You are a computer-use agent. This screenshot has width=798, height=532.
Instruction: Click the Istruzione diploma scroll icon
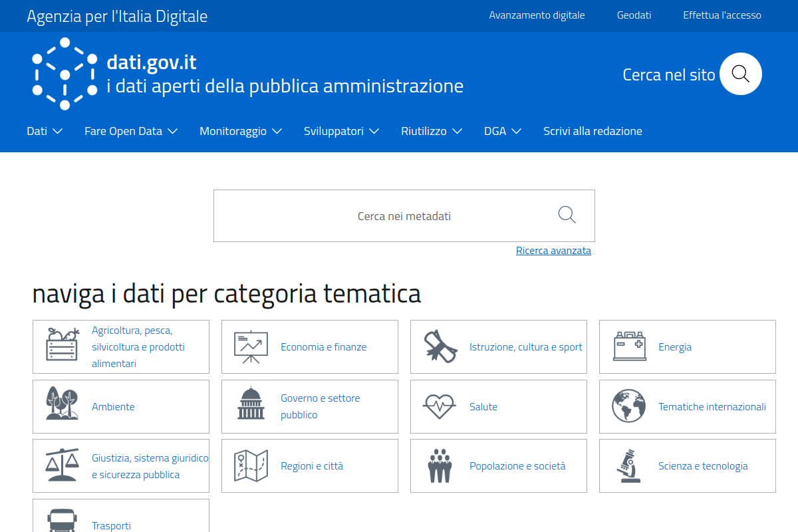tap(440, 346)
